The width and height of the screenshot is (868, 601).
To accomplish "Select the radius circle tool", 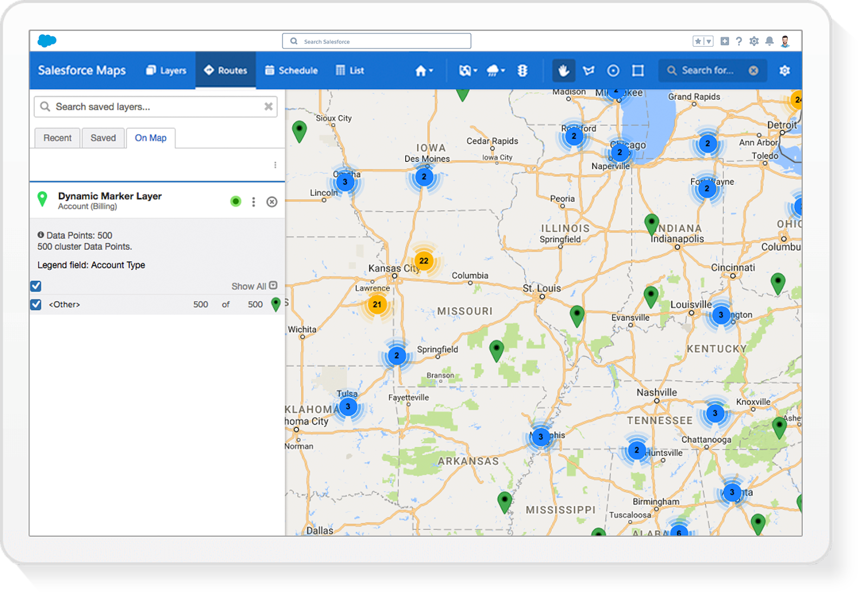I will (614, 71).
